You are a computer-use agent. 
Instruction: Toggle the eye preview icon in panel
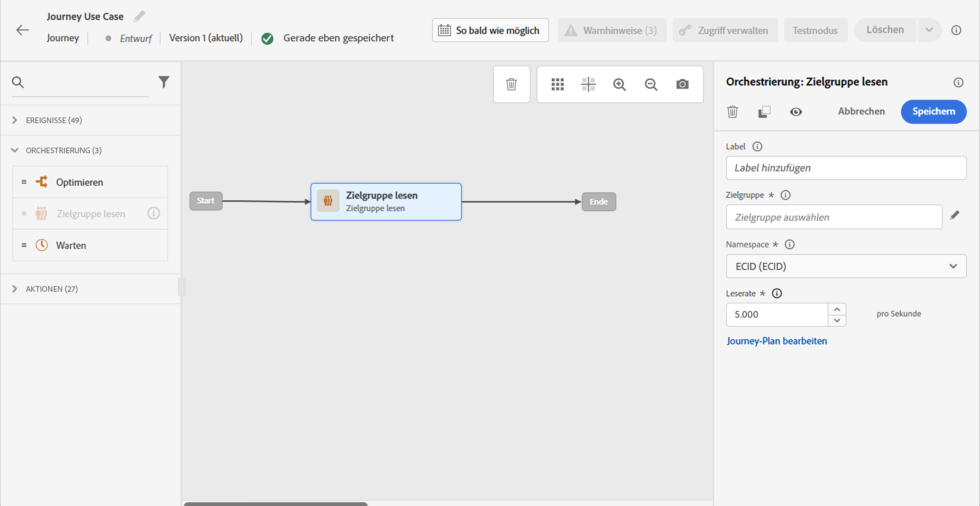click(795, 111)
